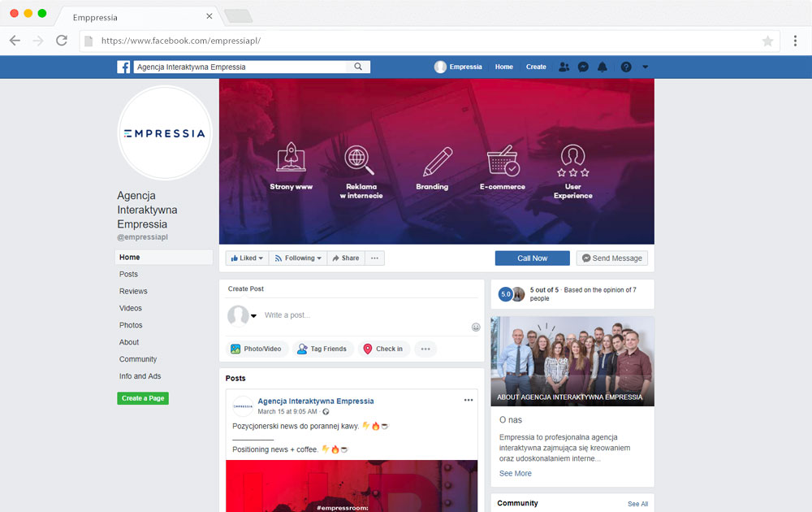Bookmark the page with the star icon
Viewport: 812px width, 512px height.
tap(767, 41)
